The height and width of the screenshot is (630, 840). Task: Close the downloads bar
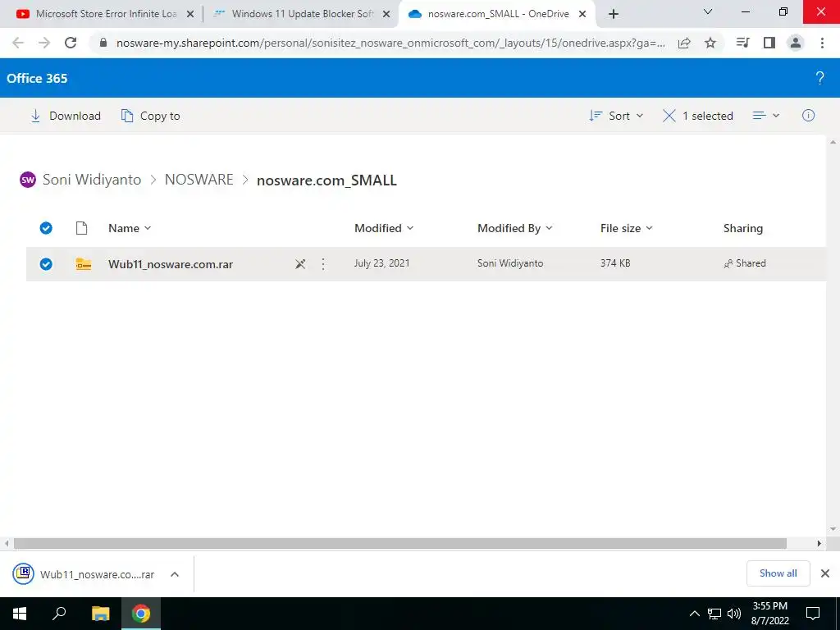825,573
